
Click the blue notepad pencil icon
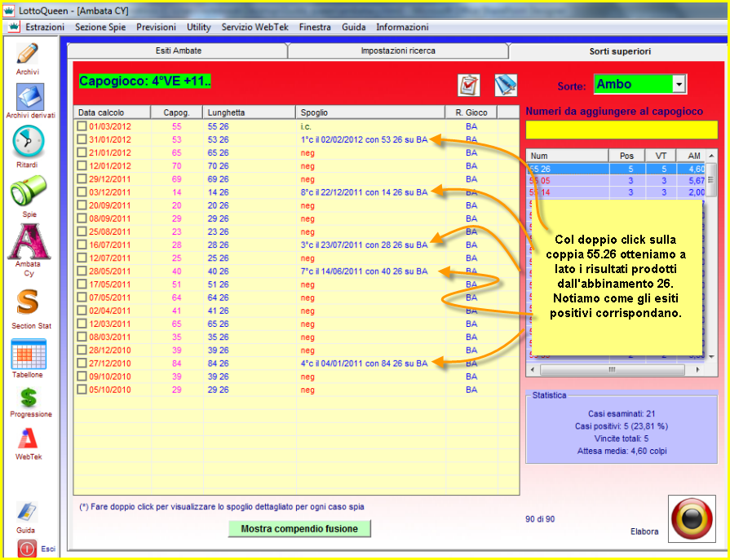(x=506, y=86)
